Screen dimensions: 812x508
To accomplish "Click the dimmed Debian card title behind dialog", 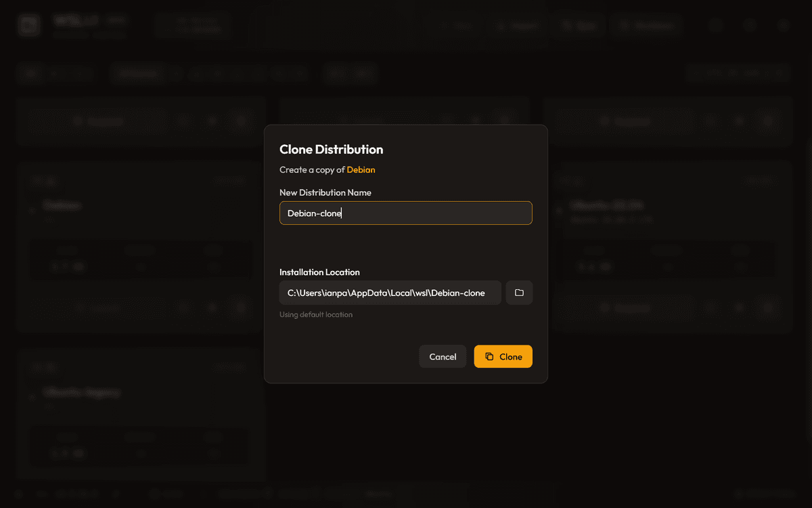I will click(x=62, y=205).
